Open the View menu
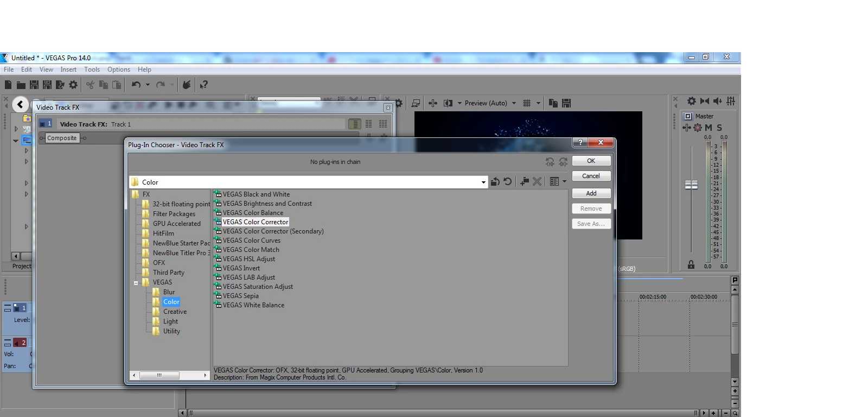 (x=46, y=69)
